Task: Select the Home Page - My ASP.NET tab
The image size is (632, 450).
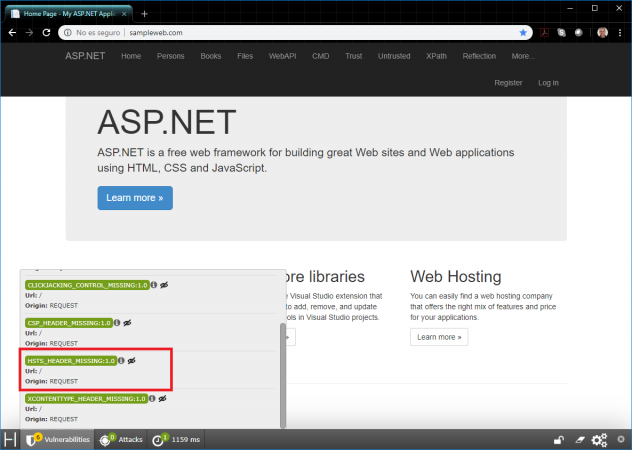Action: 69,13
